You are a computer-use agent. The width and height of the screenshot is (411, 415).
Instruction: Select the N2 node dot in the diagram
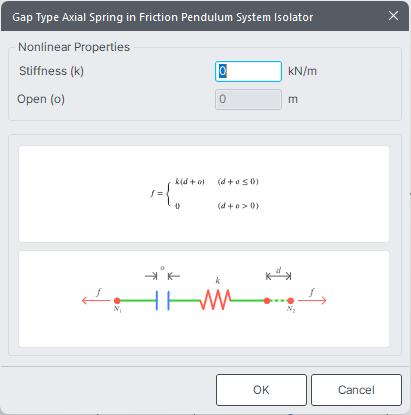point(291,301)
